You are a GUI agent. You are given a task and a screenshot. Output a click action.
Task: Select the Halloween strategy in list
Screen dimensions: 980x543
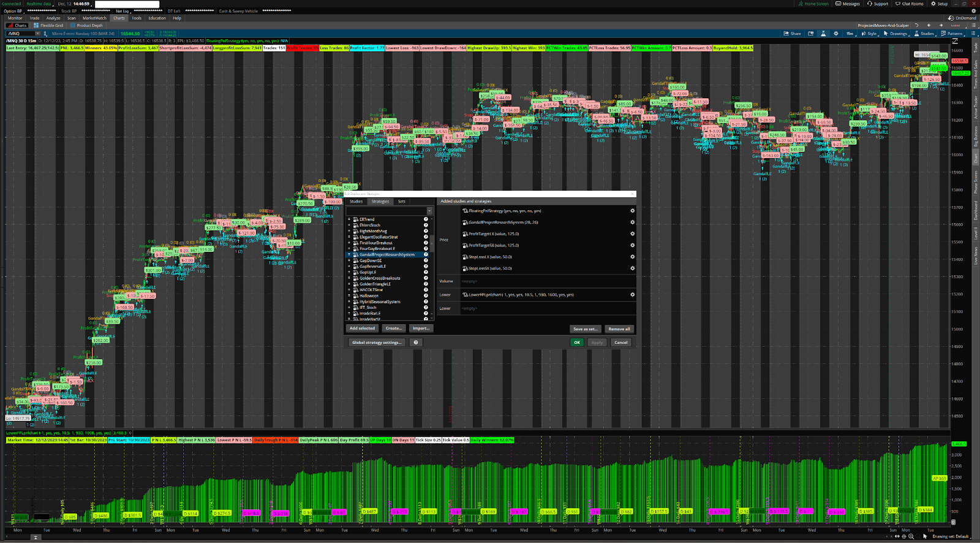pyautogui.click(x=369, y=296)
